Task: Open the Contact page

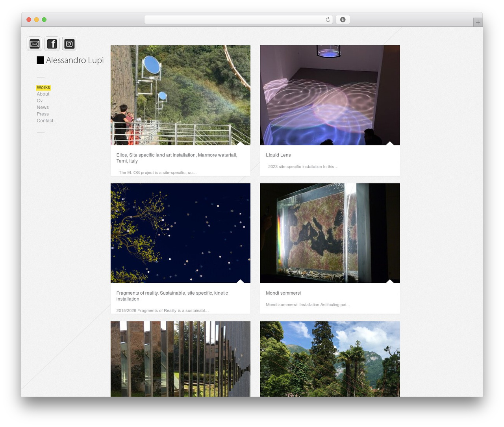Action: click(45, 121)
